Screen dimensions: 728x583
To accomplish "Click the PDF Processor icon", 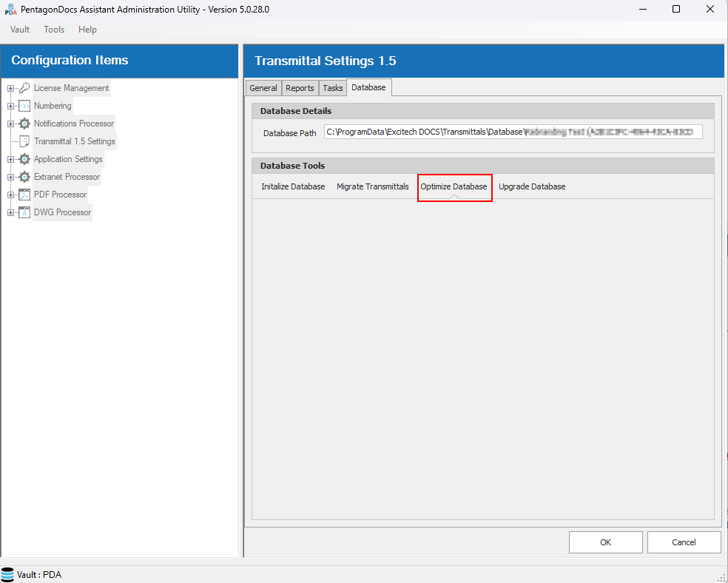I will click(24, 195).
